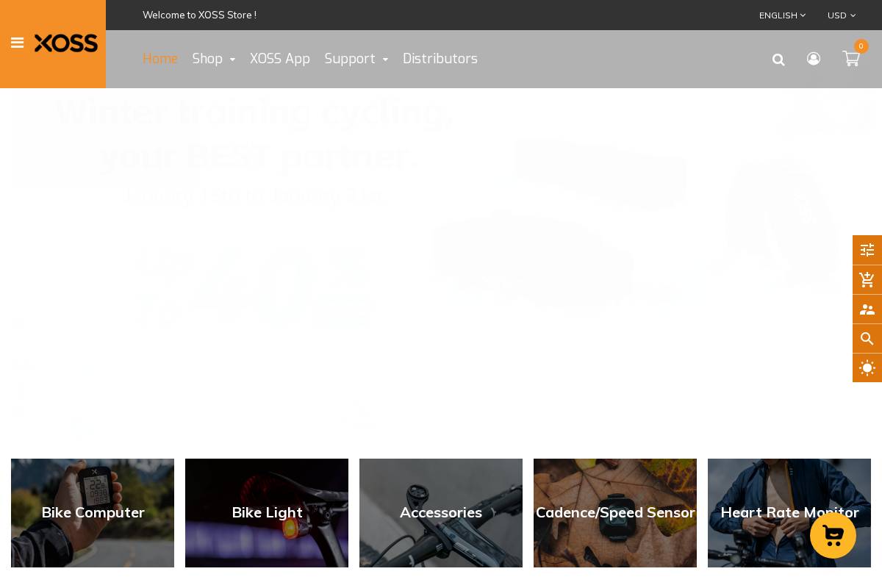The image size is (882, 588).
Task: Open the shopping cart in header
Action: [x=851, y=59]
